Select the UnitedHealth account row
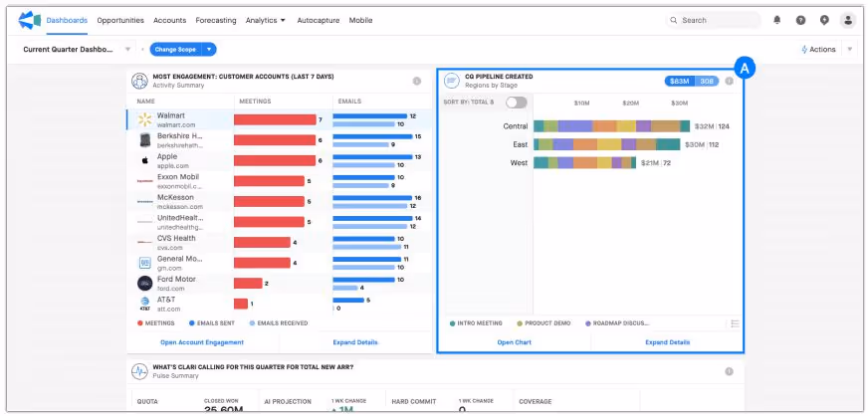The image size is (868, 416). click(279, 222)
